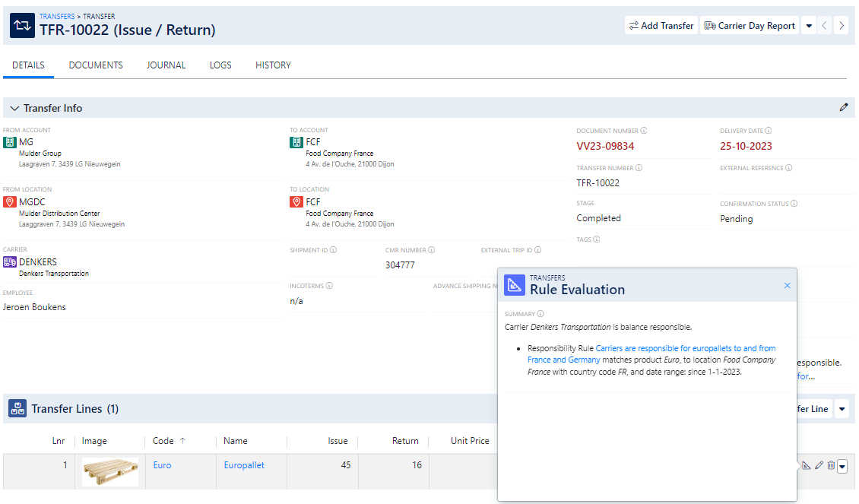Open the transfer line row actions dropdown
The width and height of the screenshot is (859, 504).
(842, 466)
